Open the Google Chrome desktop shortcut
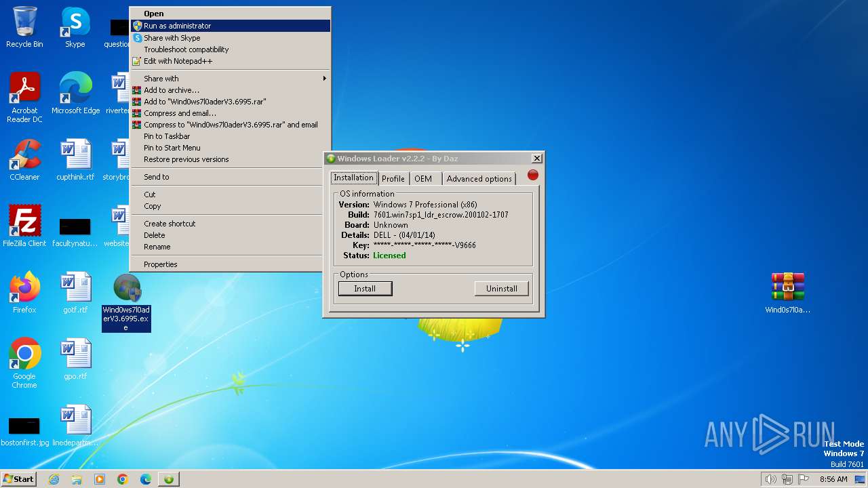The image size is (868, 488). coord(24,363)
